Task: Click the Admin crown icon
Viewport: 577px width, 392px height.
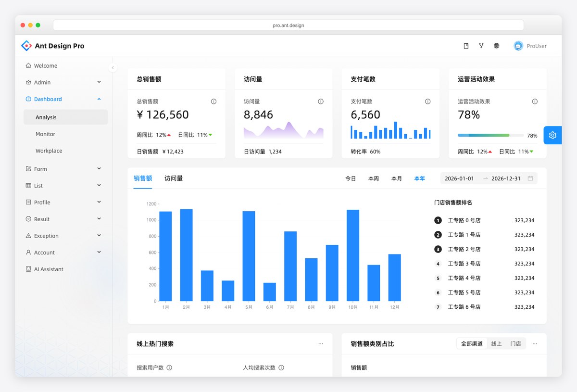Action: 28,82
